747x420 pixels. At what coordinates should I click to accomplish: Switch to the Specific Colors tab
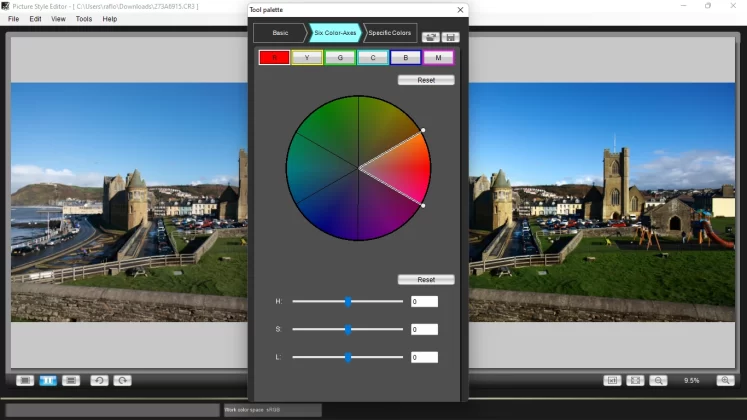[390, 33]
